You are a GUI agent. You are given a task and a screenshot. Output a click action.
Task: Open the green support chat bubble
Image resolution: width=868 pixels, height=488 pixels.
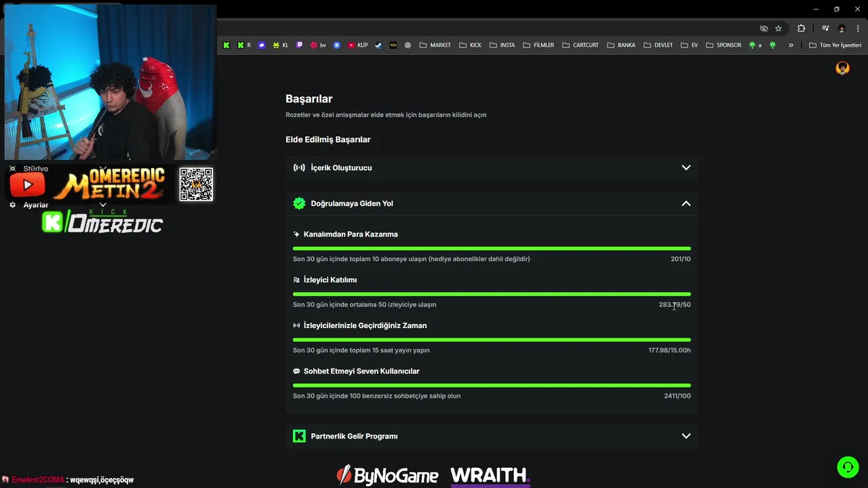click(x=848, y=467)
